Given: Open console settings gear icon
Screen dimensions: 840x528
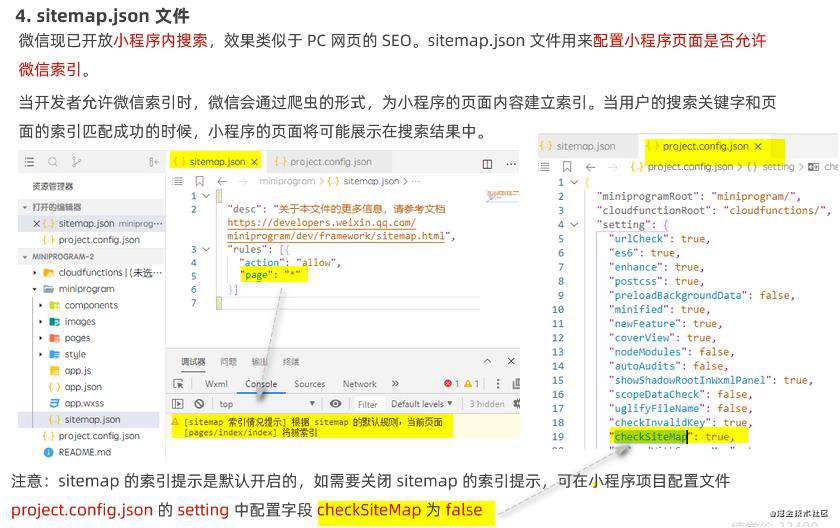Looking at the screenshot, I should pyautogui.click(x=516, y=404).
